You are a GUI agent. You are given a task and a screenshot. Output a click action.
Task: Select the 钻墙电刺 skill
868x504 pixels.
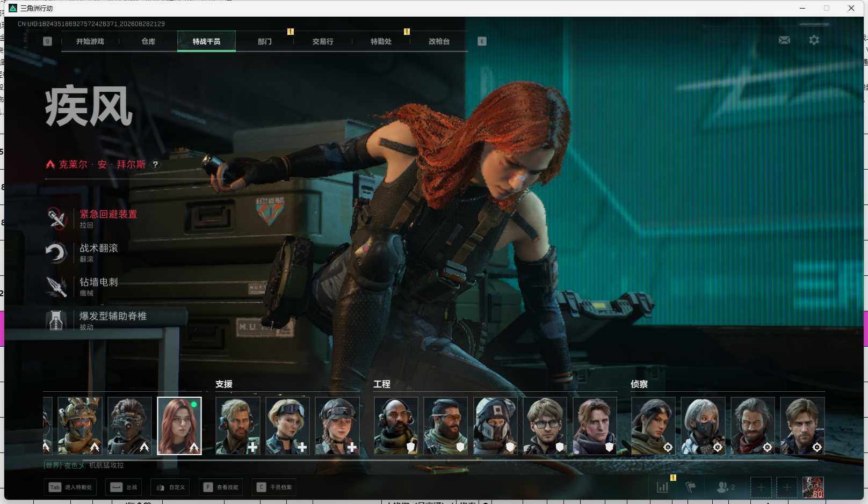82,286
